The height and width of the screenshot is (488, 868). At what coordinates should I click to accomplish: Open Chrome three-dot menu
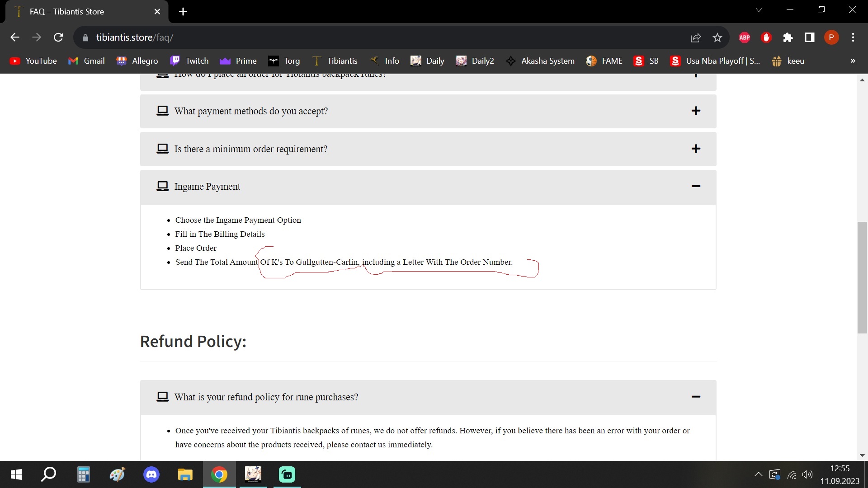(853, 38)
